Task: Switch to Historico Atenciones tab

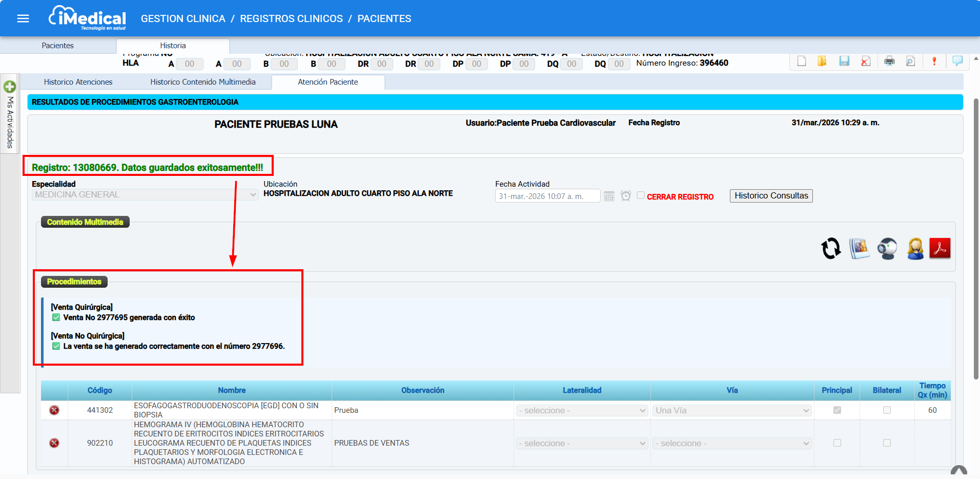Action: click(x=78, y=82)
